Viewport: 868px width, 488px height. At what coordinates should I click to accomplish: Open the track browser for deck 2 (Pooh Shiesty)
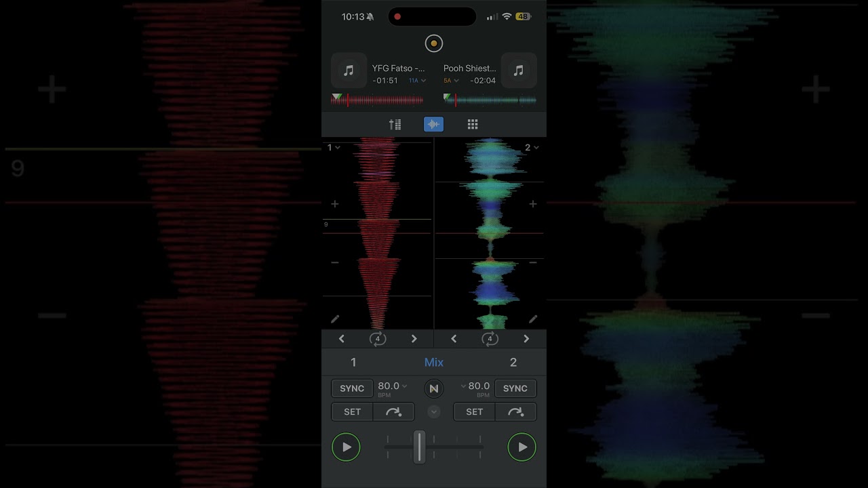pyautogui.click(x=519, y=70)
